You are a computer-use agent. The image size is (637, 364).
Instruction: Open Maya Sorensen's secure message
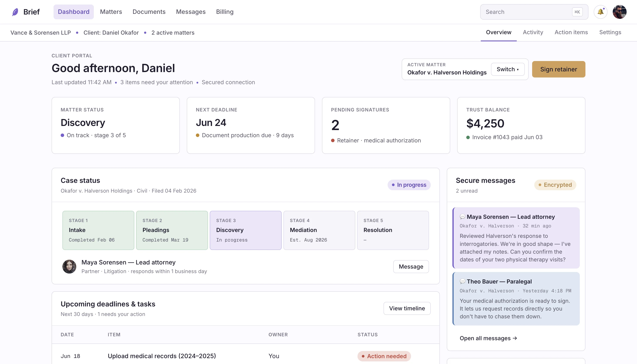point(516,238)
